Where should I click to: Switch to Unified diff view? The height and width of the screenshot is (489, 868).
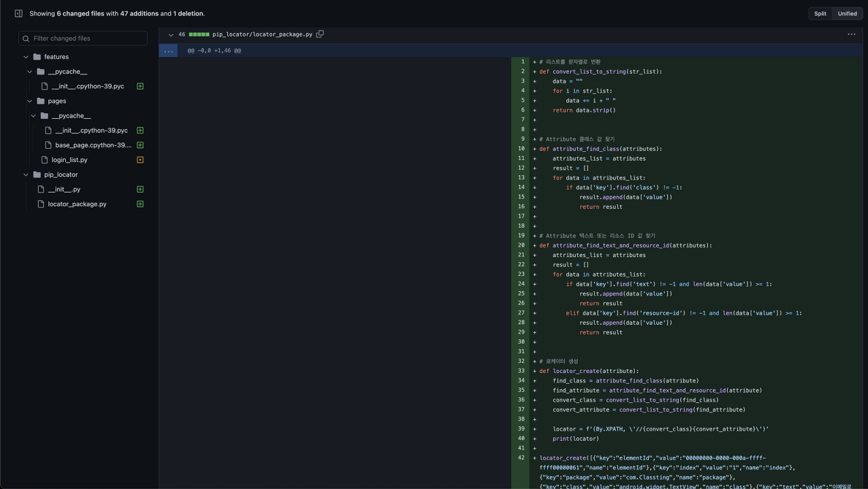pos(847,14)
